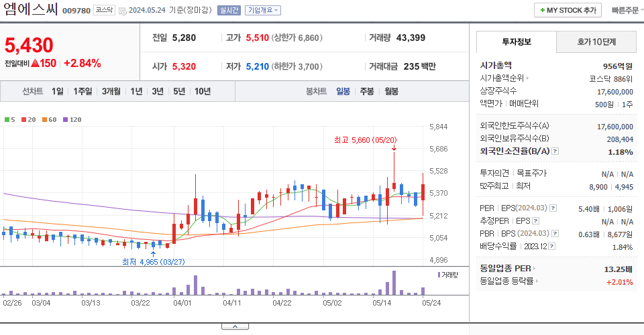Switch to the 투자정보 tab
This screenshot has width=644, height=335.
517,42
